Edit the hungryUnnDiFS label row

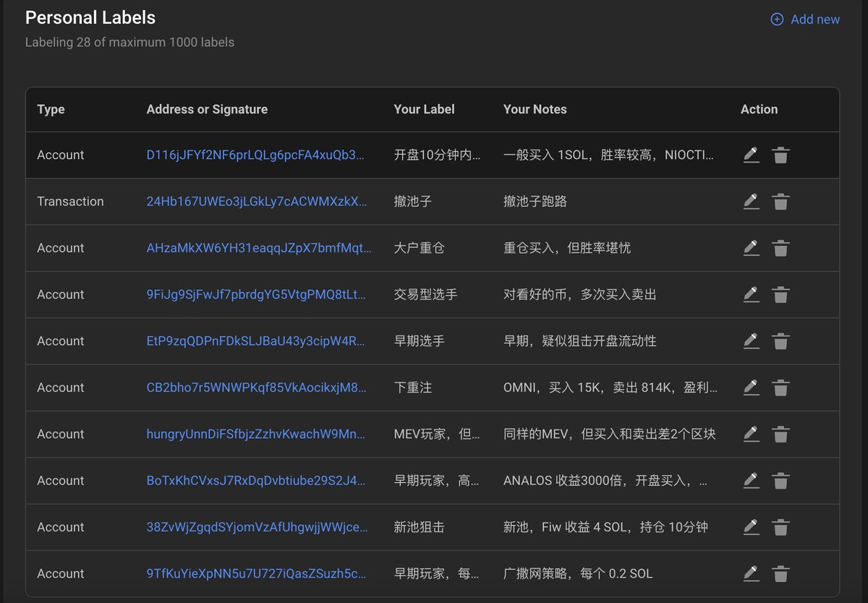751,434
